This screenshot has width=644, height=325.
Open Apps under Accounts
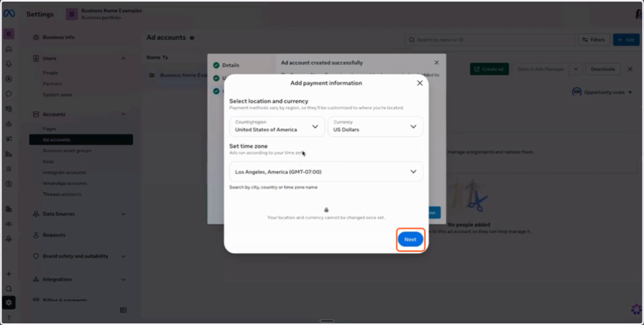(x=48, y=162)
